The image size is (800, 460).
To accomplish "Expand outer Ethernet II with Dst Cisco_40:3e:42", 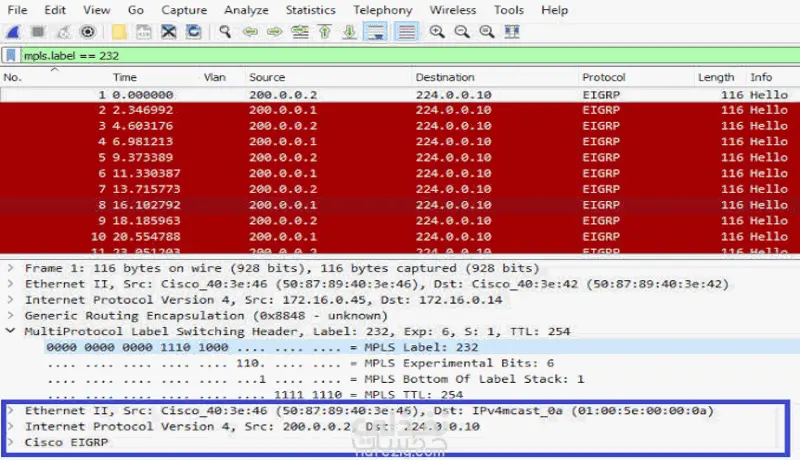I will (10, 284).
